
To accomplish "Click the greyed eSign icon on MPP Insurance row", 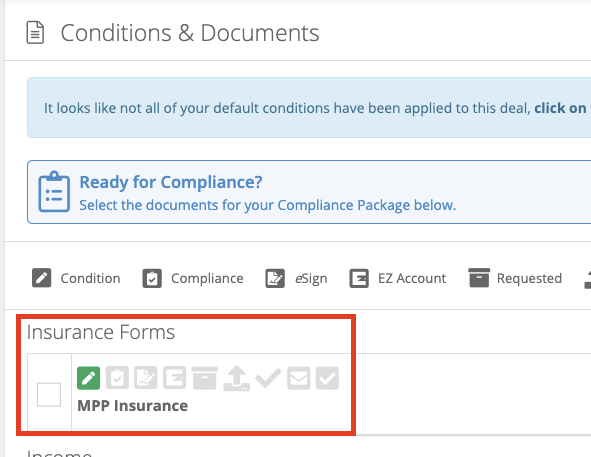I will (146, 378).
